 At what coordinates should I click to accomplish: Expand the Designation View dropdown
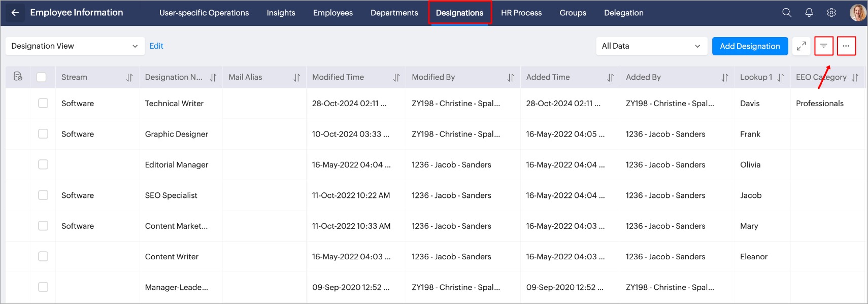click(75, 46)
